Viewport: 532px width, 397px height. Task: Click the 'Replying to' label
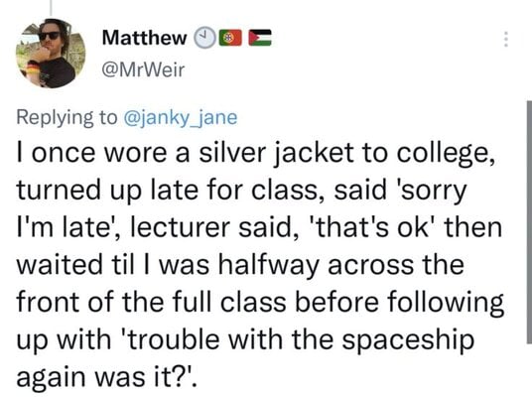pyautogui.click(x=66, y=118)
